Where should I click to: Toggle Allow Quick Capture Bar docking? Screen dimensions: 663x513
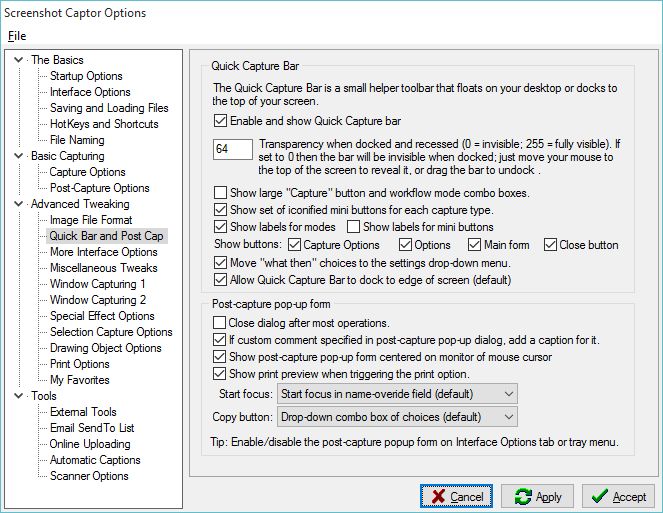click(220, 280)
